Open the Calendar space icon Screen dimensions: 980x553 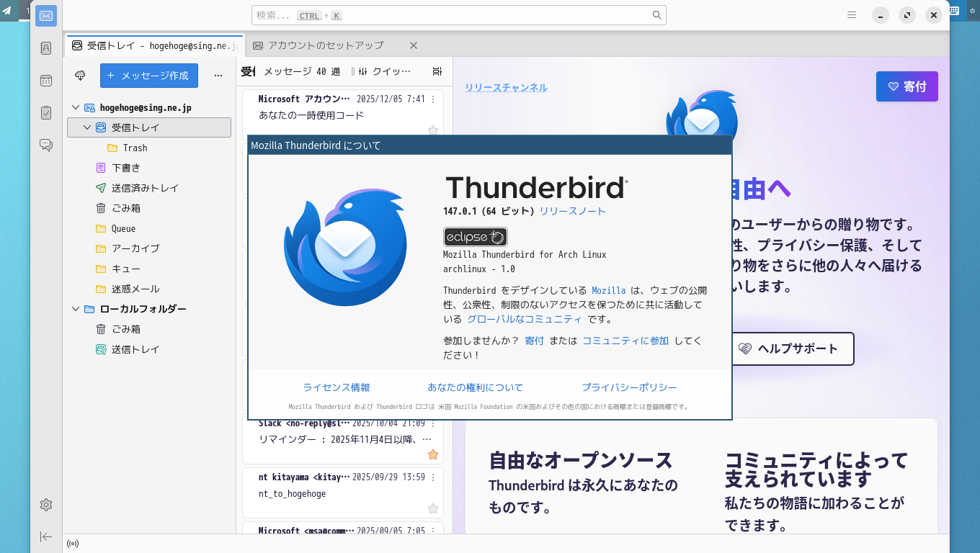(46, 81)
